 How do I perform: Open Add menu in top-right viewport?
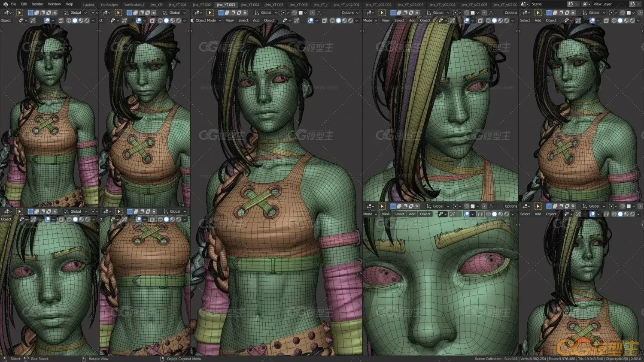tap(538, 20)
